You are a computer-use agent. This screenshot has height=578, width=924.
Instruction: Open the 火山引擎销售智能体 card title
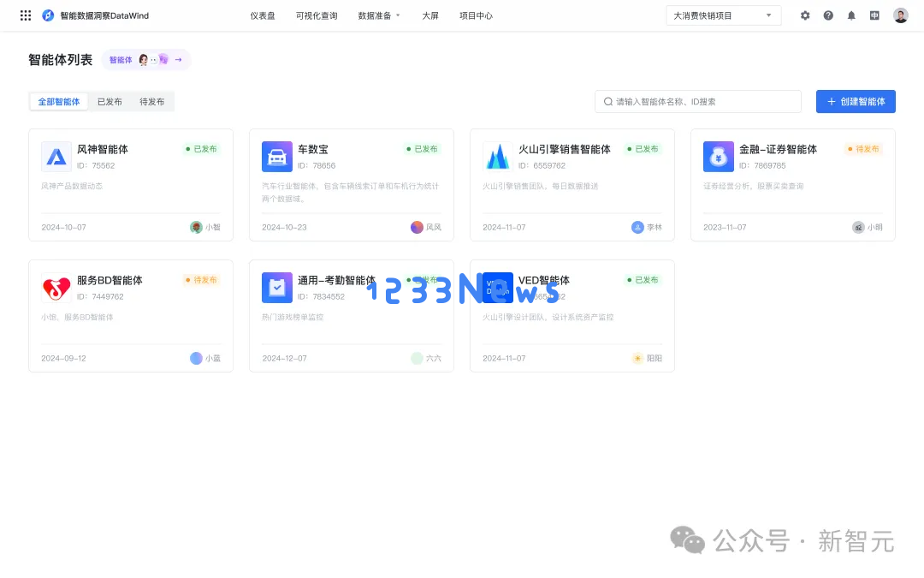[x=565, y=149]
